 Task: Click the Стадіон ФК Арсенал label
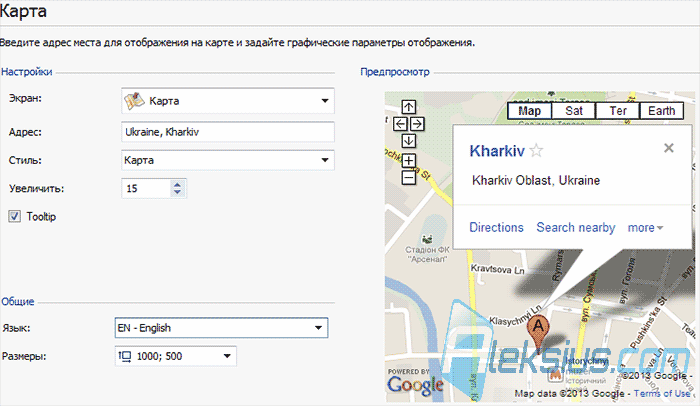(x=427, y=254)
